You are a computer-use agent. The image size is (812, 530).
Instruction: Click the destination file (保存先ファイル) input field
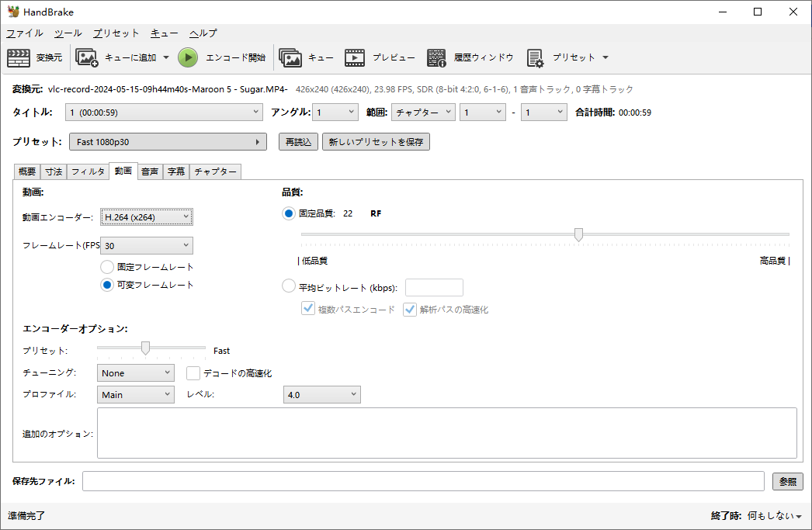coord(423,481)
